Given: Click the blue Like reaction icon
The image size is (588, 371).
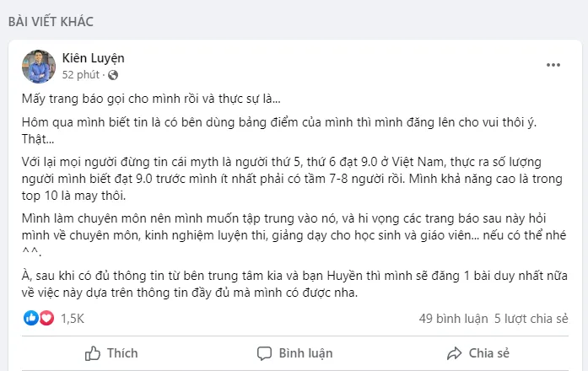Looking at the screenshot, I should coord(31,318).
